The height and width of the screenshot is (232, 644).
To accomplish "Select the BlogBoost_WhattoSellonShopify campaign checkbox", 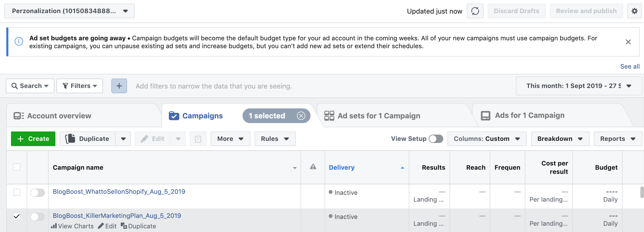I will [x=17, y=192].
